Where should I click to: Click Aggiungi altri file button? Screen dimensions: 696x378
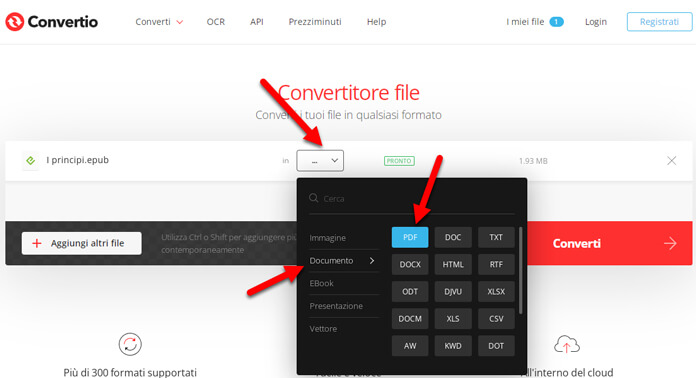[x=82, y=243]
